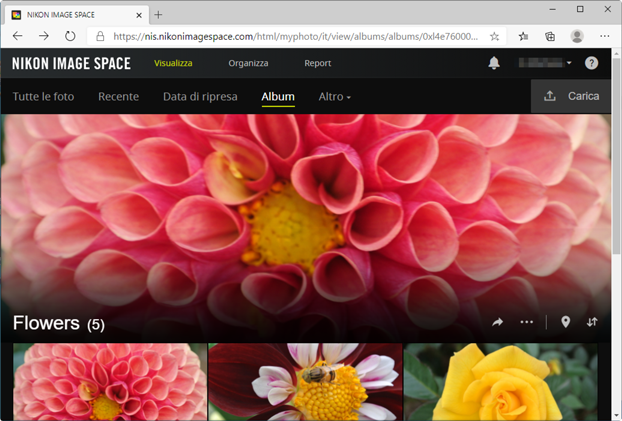Open browser collections icon
Image resolution: width=622 pixels, height=421 pixels.
coord(550,36)
